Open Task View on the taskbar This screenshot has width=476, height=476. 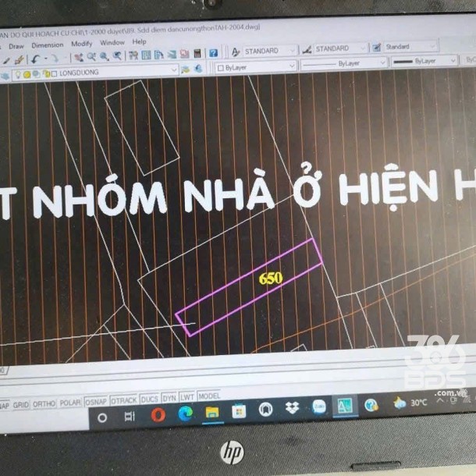click(x=130, y=417)
